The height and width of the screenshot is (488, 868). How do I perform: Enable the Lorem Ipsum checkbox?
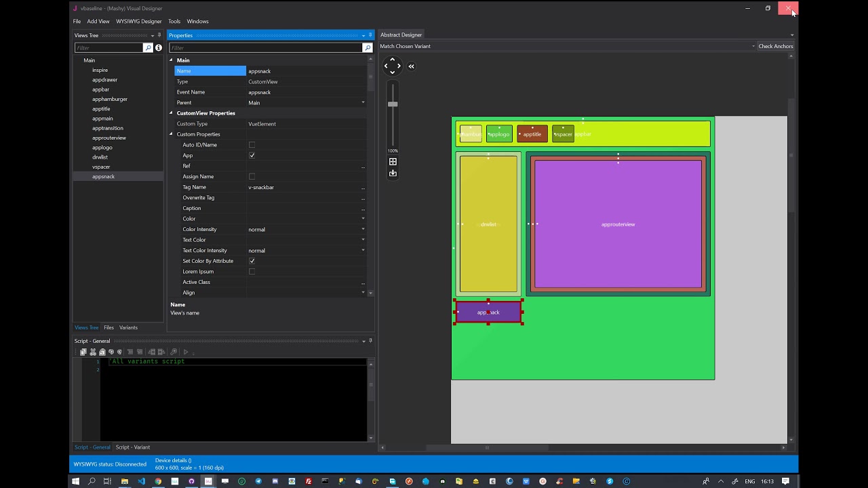pyautogui.click(x=252, y=272)
